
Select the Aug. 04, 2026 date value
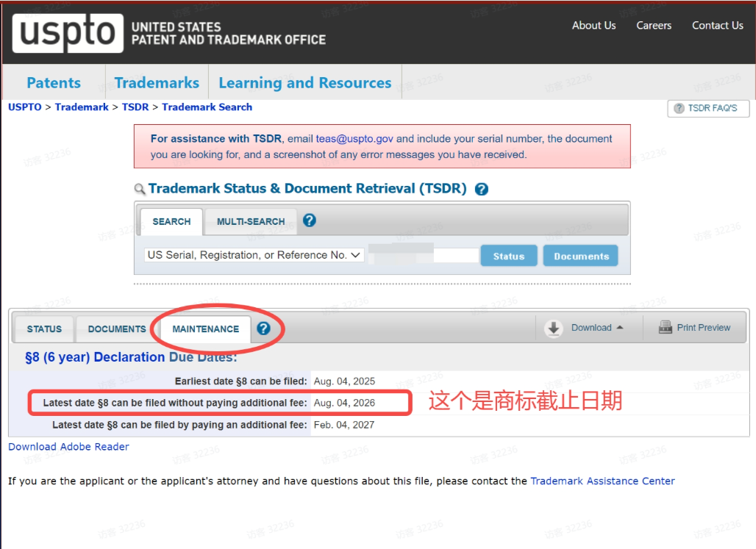344,403
